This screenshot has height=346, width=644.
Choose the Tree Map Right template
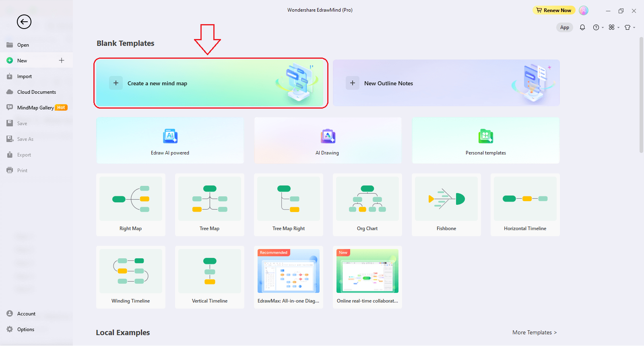(x=289, y=205)
